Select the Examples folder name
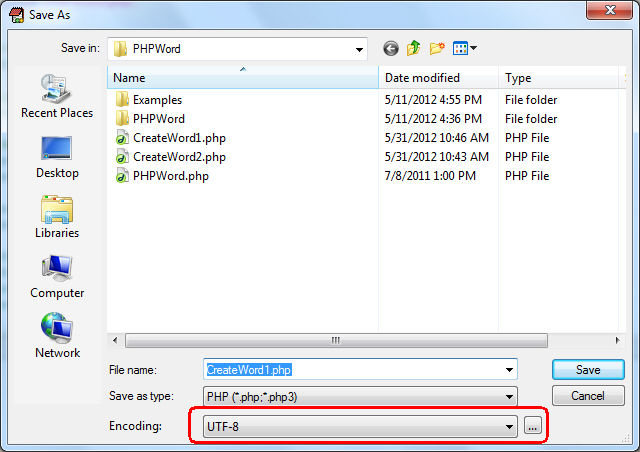640x452 pixels. tap(157, 100)
